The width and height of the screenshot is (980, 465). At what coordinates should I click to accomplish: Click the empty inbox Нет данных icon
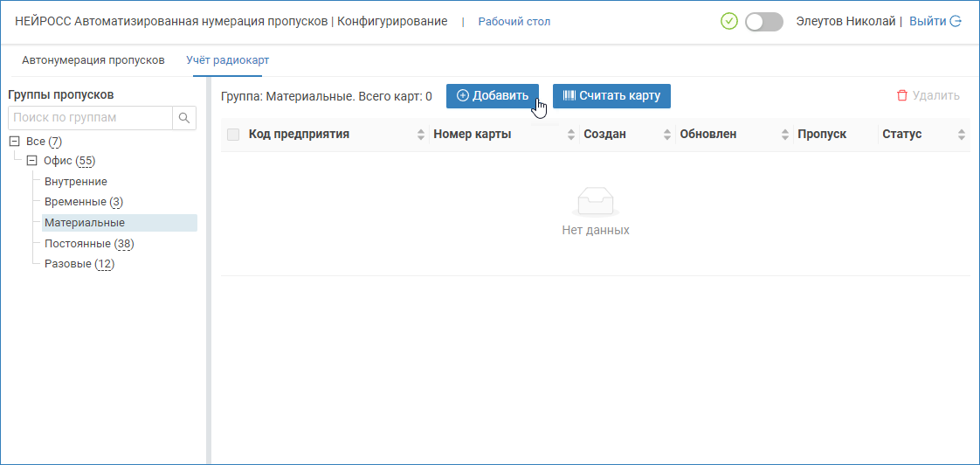click(596, 203)
